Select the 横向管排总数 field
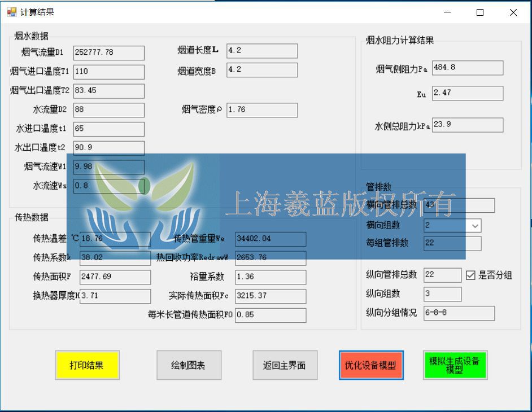The width and height of the screenshot is (532, 412). pos(459,205)
